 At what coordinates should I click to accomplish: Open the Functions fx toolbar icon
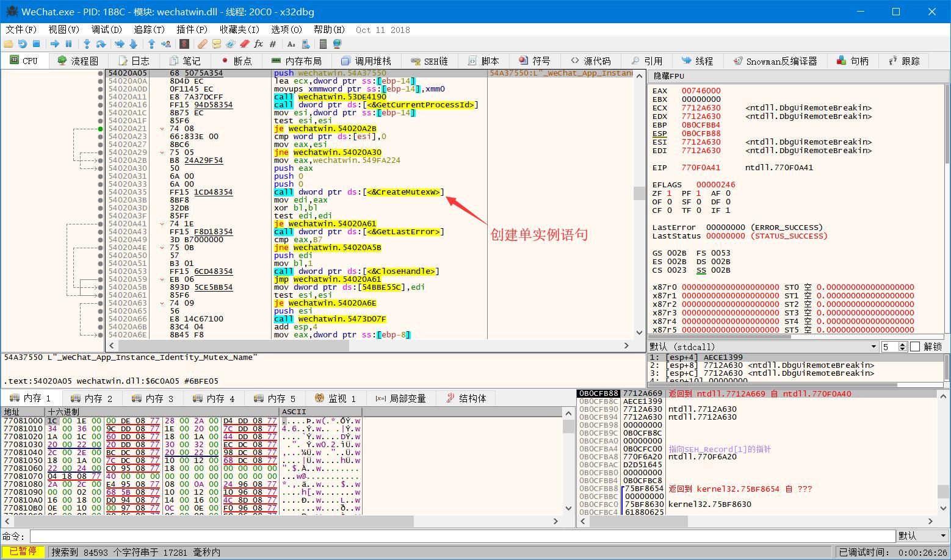(x=258, y=44)
